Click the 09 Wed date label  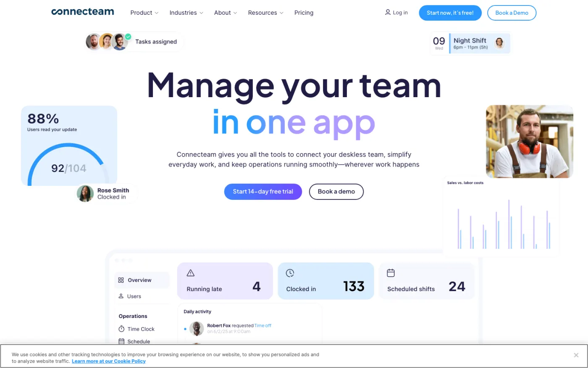[439, 43]
